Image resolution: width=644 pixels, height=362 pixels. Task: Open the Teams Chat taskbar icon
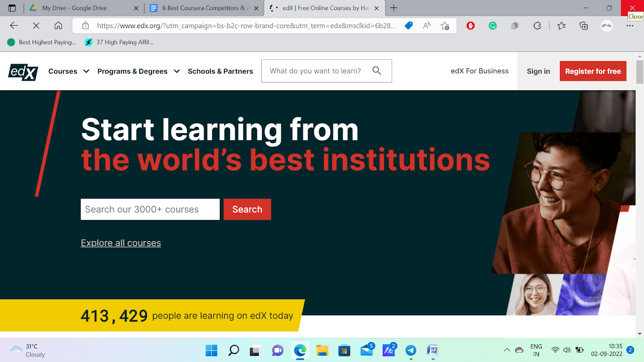277,350
